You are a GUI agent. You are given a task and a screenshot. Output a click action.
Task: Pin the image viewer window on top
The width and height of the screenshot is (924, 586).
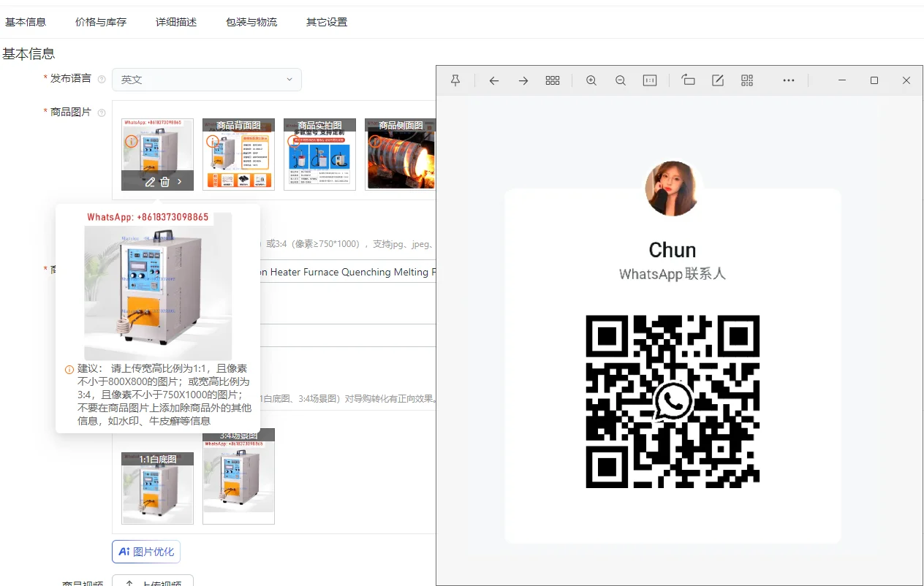[455, 80]
